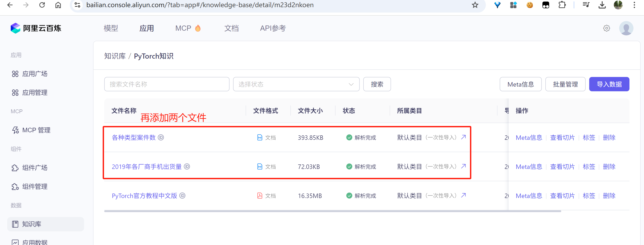644x245 pixels.
Task: Switch to the 模型 top tab
Action: pos(111,28)
